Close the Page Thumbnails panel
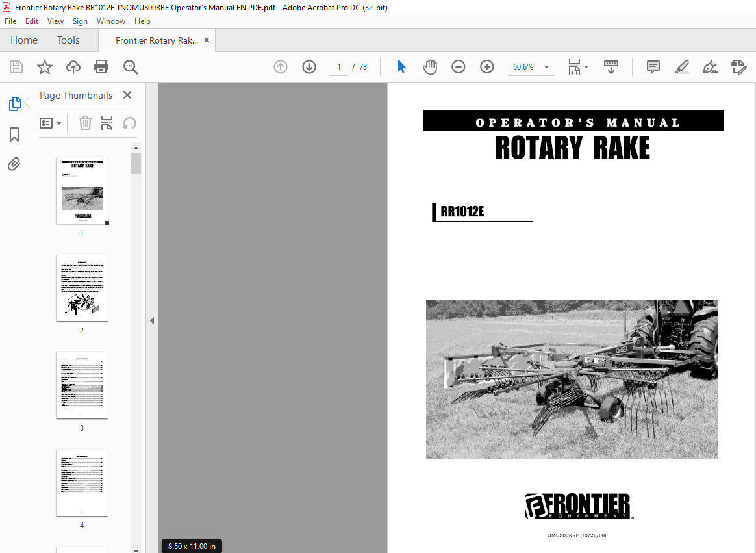This screenshot has width=756, height=553. [127, 95]
